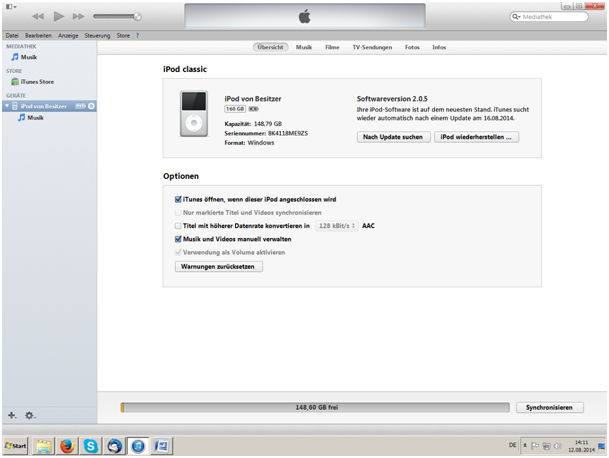Eject the iPod using the eject icon

[x=91, y=106]
